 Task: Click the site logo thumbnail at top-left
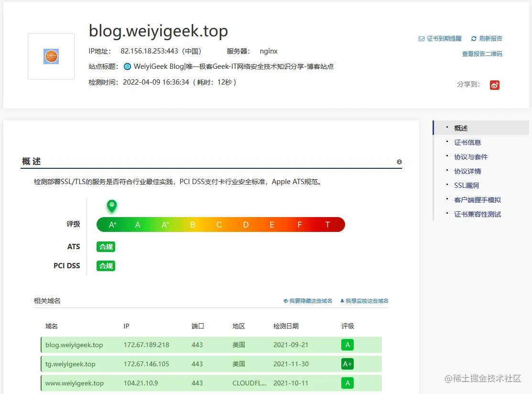point(51,56)
